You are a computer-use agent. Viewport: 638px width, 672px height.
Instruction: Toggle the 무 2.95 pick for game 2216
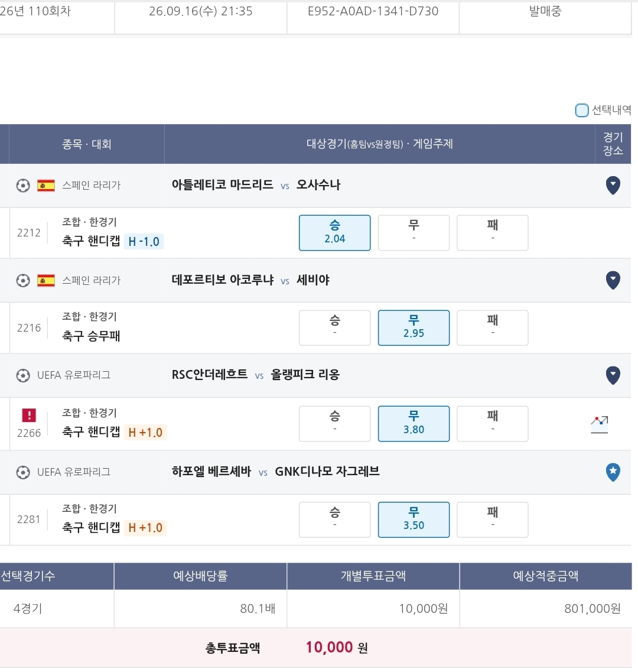point(414,328)
